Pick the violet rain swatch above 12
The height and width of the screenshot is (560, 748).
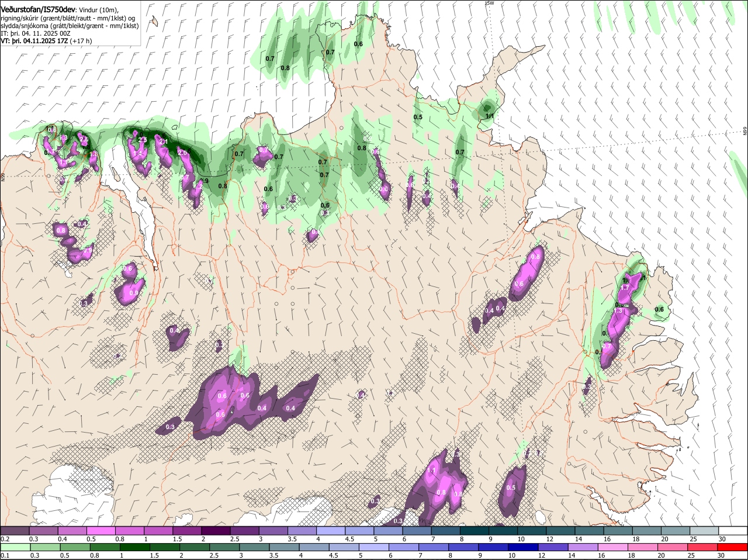pos(553,547)
